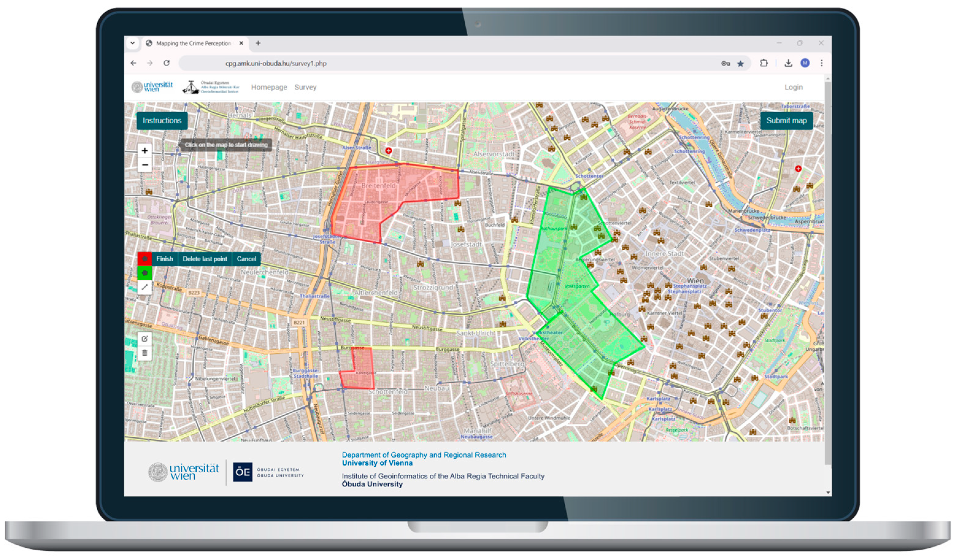Viewport: 957px width, 560px height.
Task: Click the Login link
Action: point(794,87)
